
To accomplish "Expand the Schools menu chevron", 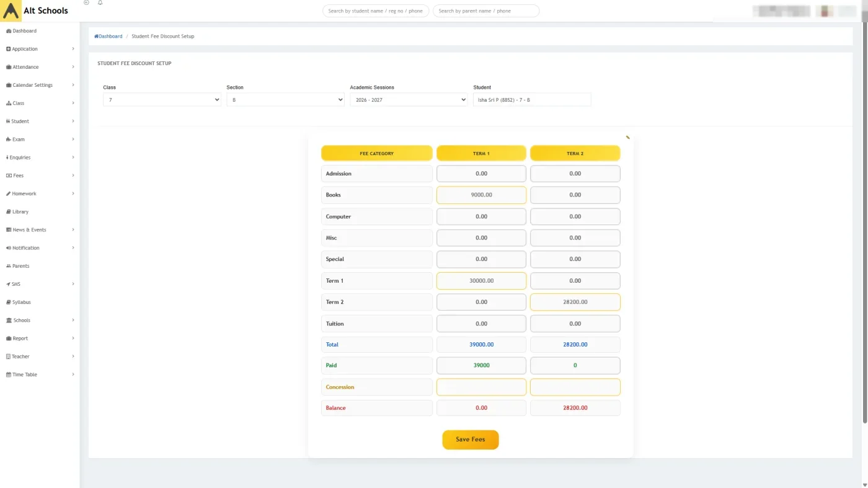I will click(73, 321).
